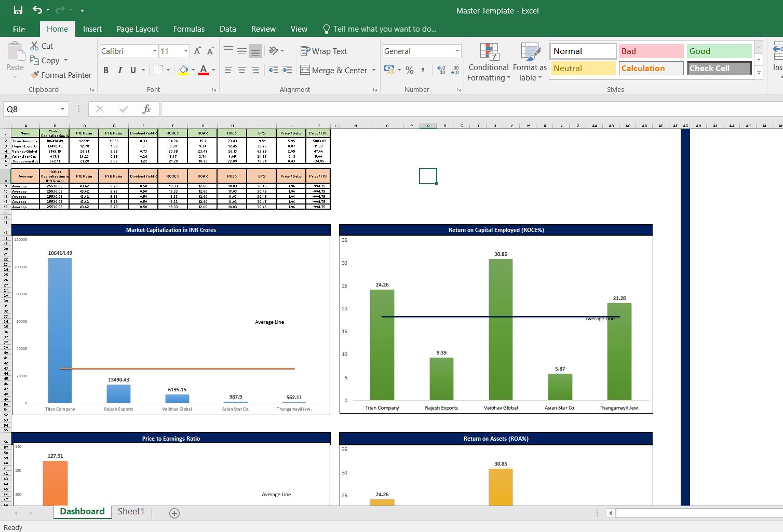Open the Name Box dropdown
The width and height of the screenshot is (783, 532).
62,109
